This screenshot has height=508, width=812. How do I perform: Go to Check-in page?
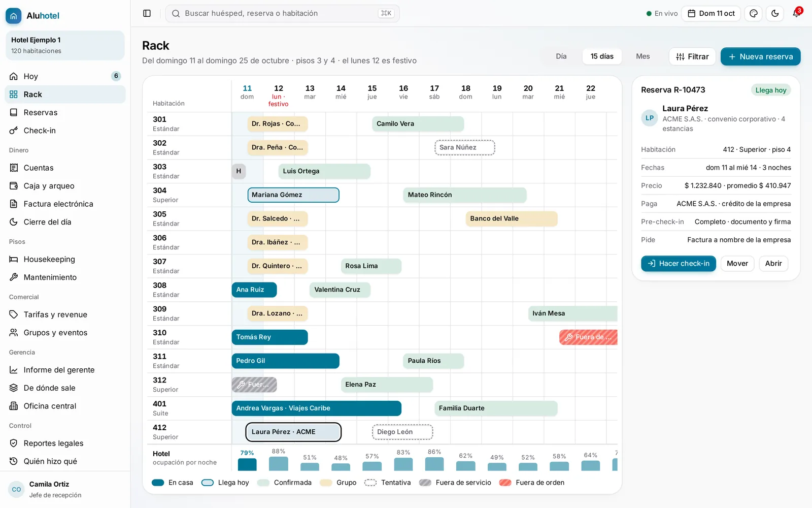pos(65,131)
